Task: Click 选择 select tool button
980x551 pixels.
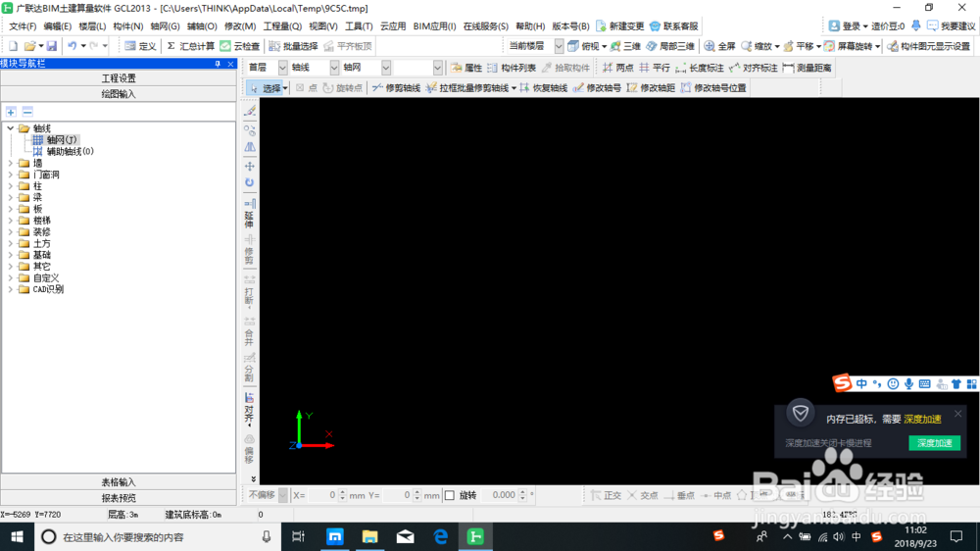Action: (268, 88)
